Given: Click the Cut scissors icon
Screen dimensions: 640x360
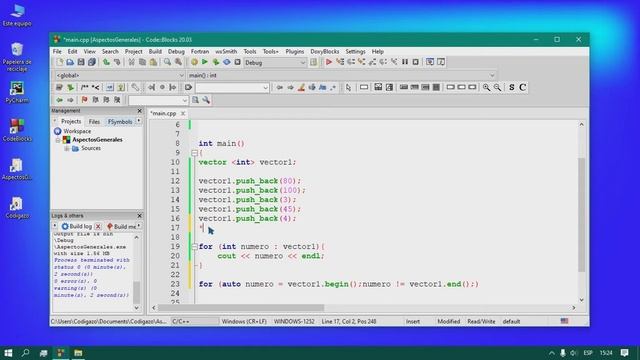Looking at the screenshot, I should click(131, 62).
